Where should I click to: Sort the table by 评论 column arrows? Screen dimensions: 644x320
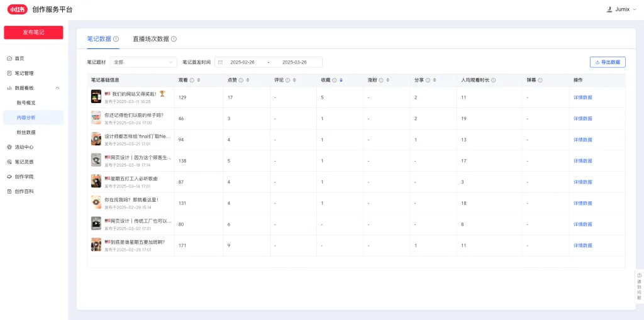(x=294, y=80)
